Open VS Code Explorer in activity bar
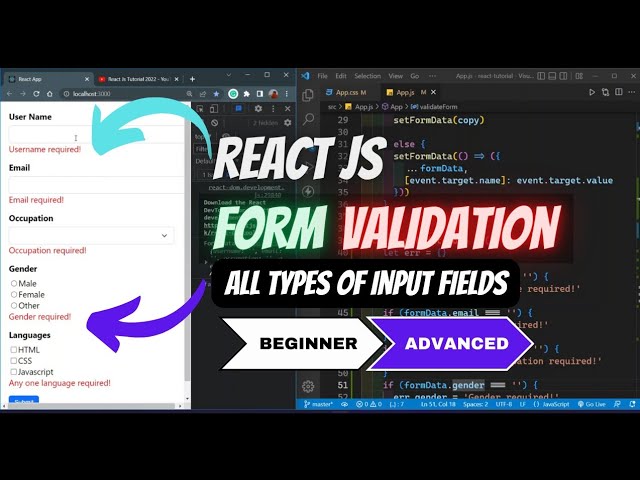The height and width of the screenshot is (480, 640). (308, 95)
